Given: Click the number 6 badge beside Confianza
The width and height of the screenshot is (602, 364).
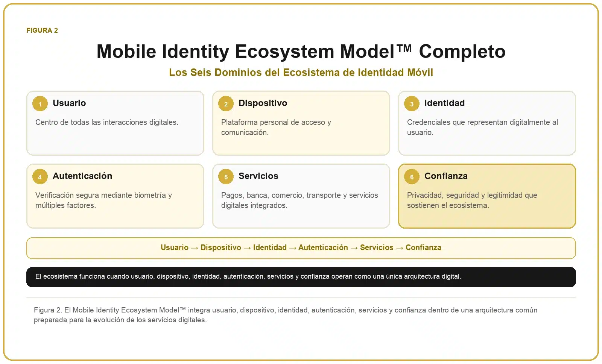Looking at the screenshot, I should coord(412,177).
